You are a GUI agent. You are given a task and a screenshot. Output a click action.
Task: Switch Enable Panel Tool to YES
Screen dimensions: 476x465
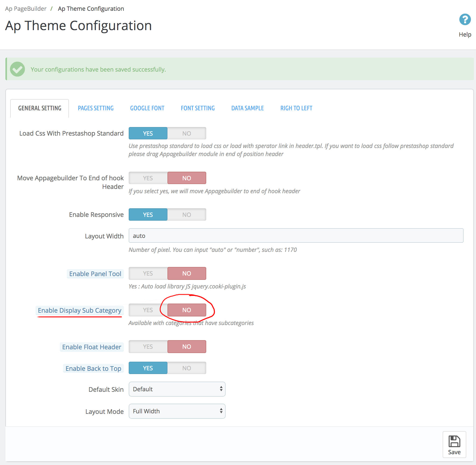[148, 273]
